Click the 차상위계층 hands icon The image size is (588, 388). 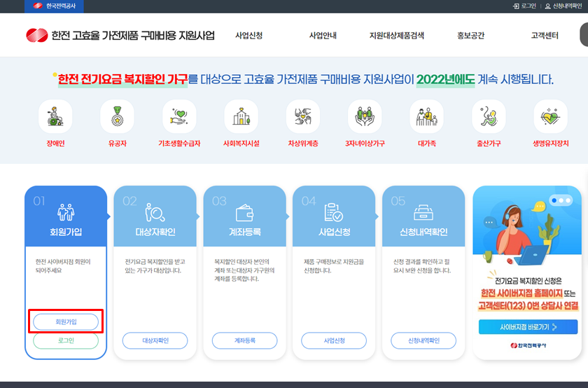point(303,116)
